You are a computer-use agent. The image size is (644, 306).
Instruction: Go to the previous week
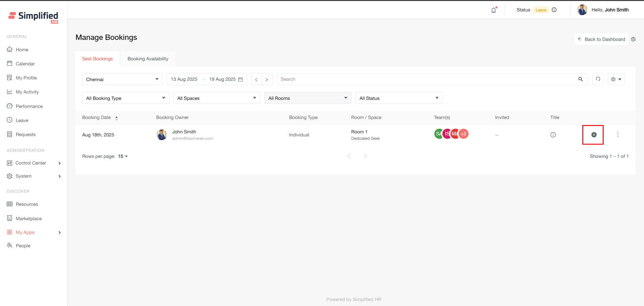tap(256, 79)
